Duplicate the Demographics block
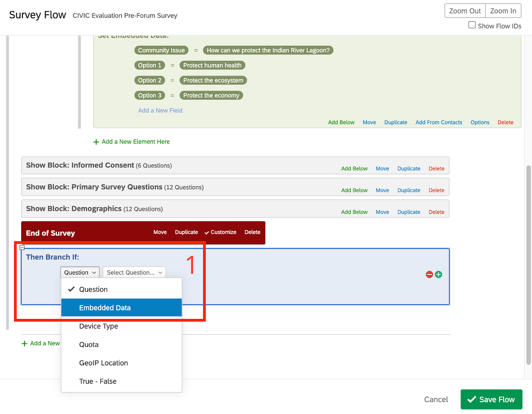The width and height of the screenshot is (532, 414). click(x=409, y=212)
